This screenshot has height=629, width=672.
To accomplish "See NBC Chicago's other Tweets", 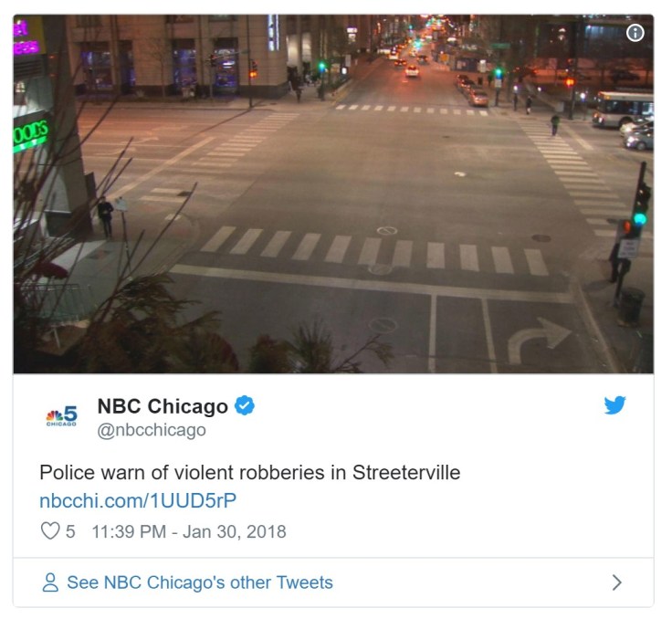I will click(200, 582).
